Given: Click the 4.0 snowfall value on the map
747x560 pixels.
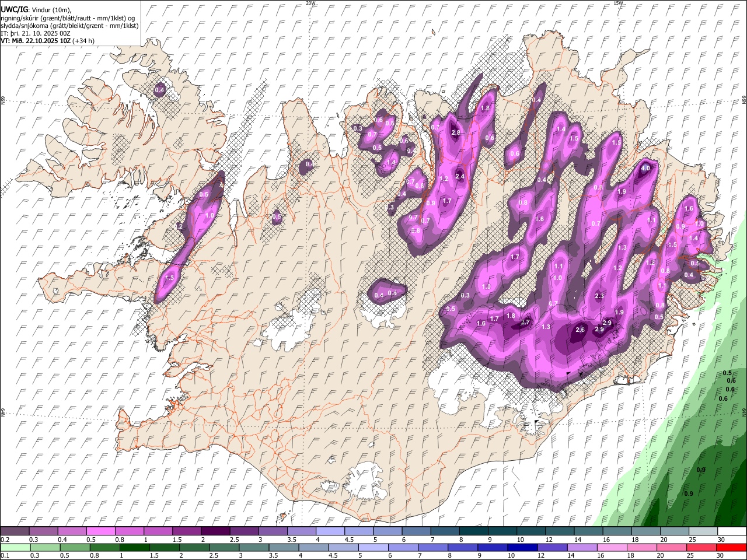Looking at the screenshot, I should coord(645,168).
